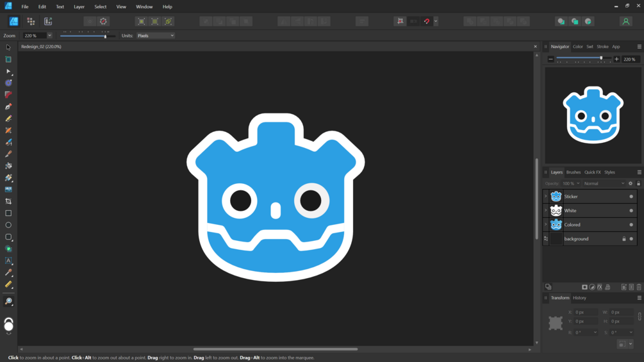Select the Pencil tool
This screenshot has height=362, width=644.
point(8,119)
